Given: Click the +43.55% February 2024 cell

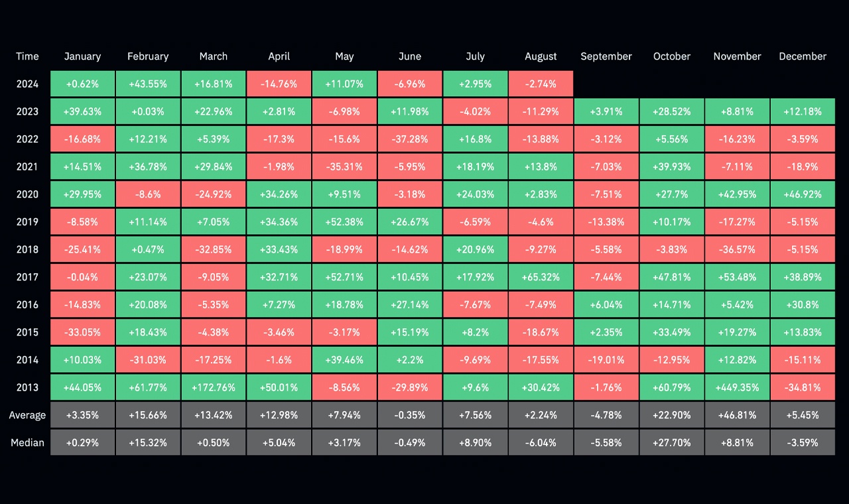Looking at the screenshot, I should coord(148,84).
